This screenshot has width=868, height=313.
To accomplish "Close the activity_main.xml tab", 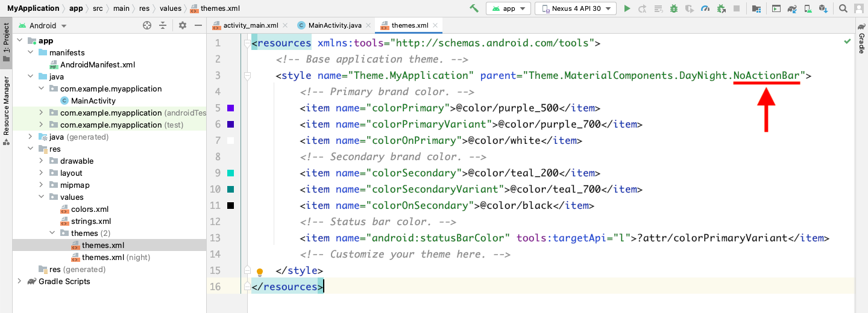I will tap(286, 26).
